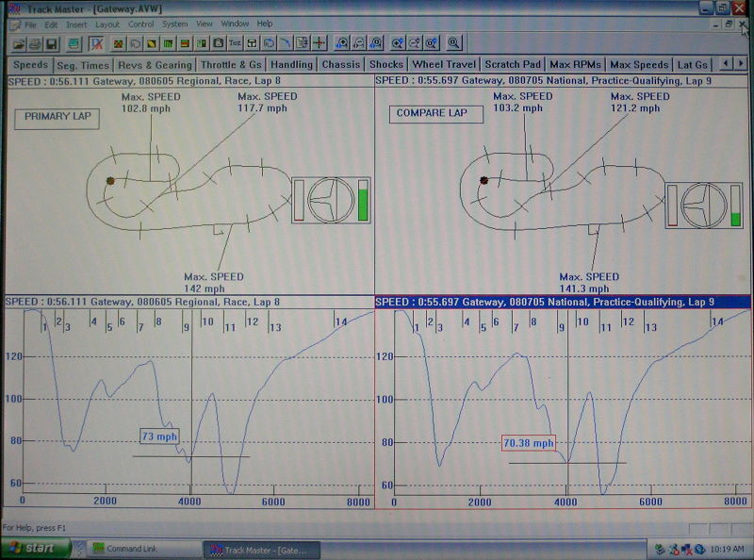Click the PRIMARY LAP label box

coord(57,118)
